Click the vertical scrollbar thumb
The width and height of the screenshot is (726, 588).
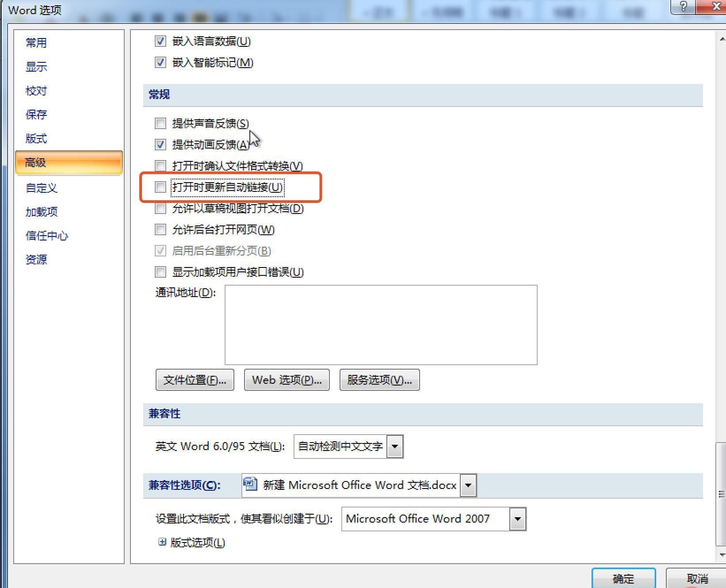(721, 494)
